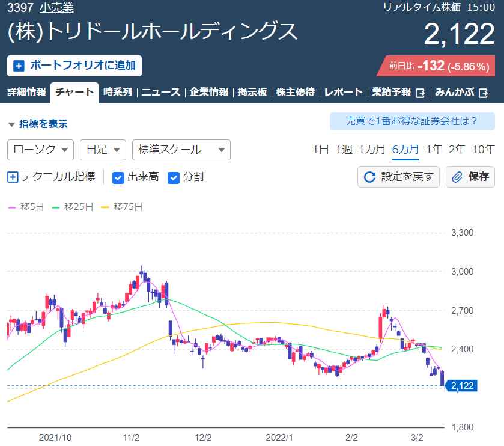Click (株)トリドールホールディングス company name
Viewport: 504px width, 446px height.
pos(153,32)
